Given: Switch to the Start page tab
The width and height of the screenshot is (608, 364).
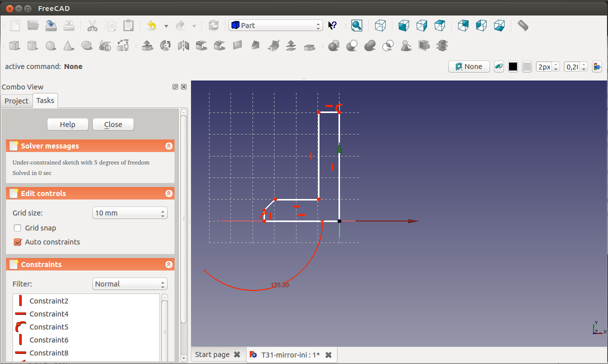Looking at the screenshot, I should pyautogui.click(x=212, y=354).
